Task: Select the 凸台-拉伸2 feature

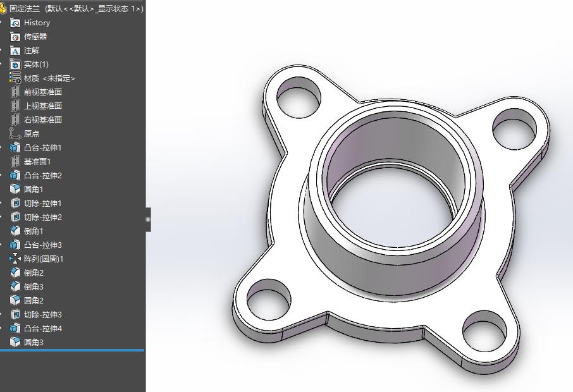Action: [x=36, y=175]
